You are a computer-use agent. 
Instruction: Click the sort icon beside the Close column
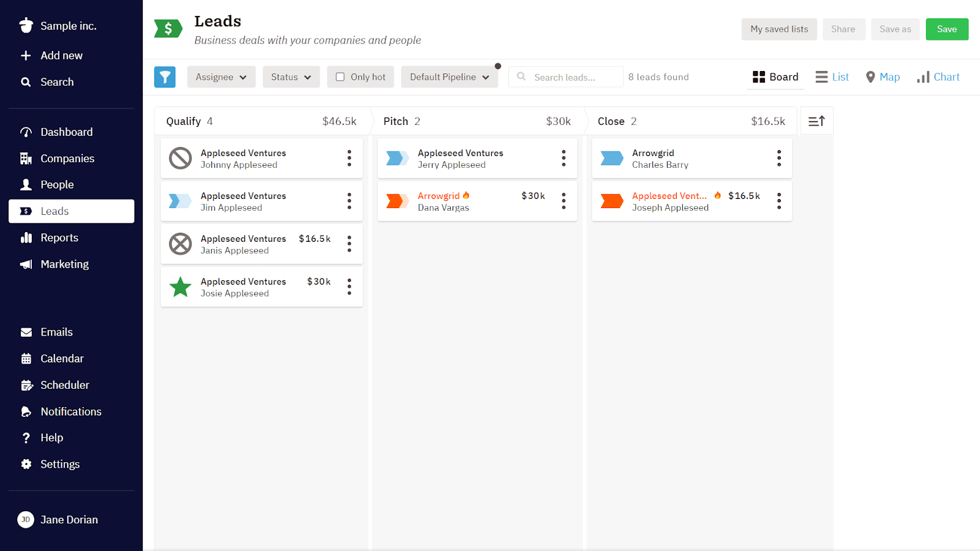click(816, 121)
